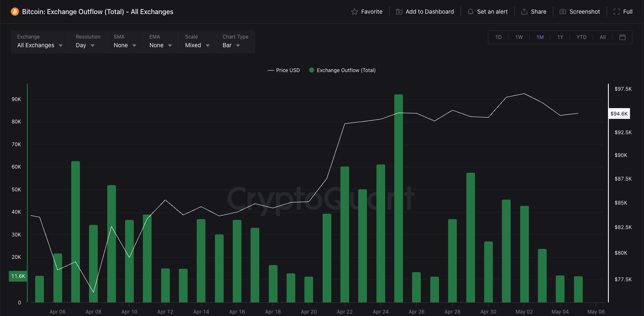This screenshot has width=644, height=316.
Task: Click the Set an alert bell icon
Action: point(470,12)
